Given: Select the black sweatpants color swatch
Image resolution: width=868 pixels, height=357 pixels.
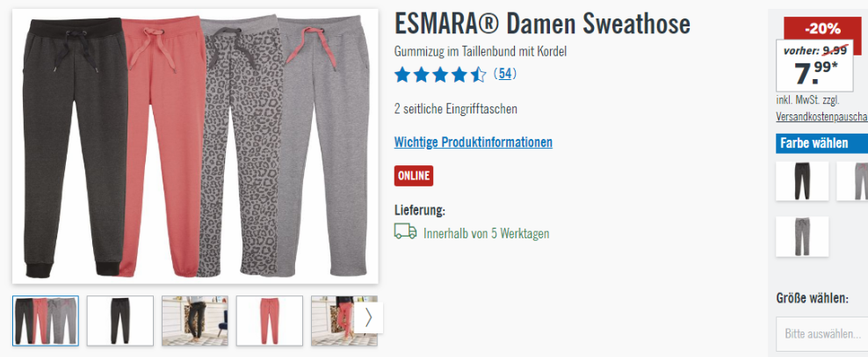Looking at the screenshot, I should tap(802, 181).
